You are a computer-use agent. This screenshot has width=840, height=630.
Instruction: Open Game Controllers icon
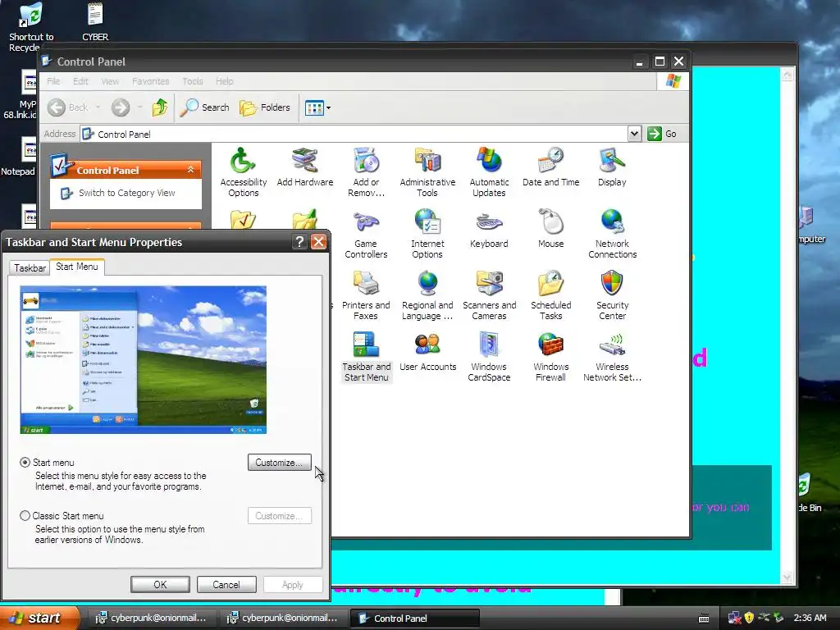coord(366,234)
